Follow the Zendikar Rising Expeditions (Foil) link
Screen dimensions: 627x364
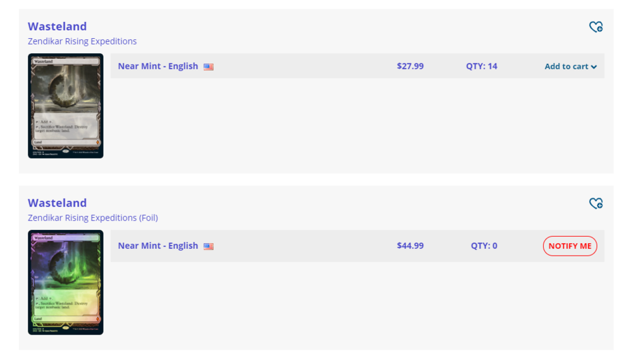(x=93, y=218)
